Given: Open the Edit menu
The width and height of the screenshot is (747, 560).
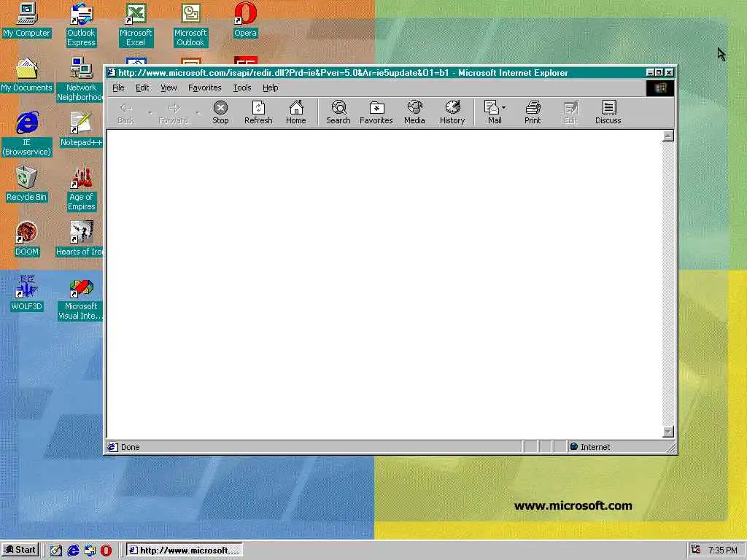Looking at the screenshot, I should click(x=142, y=87).
